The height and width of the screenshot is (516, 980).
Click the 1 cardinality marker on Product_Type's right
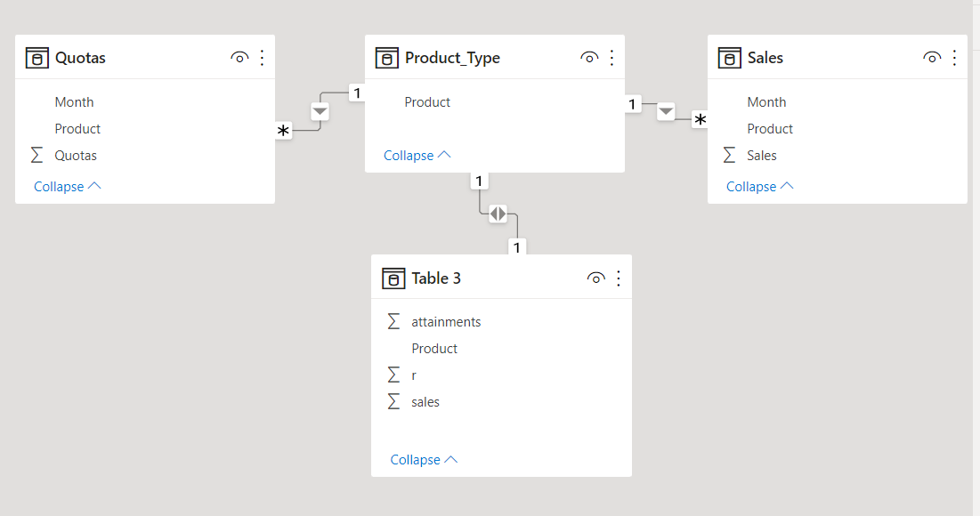pyautogui.click(x=633, y=104)
